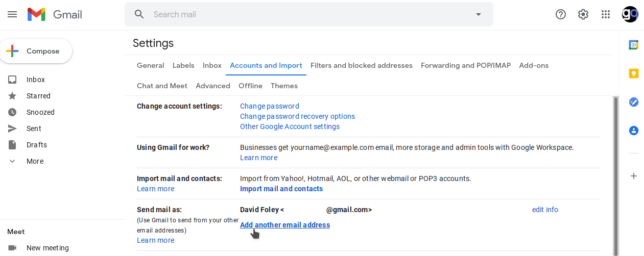Click the settings page vertical scrollbar

click(616, 176)
